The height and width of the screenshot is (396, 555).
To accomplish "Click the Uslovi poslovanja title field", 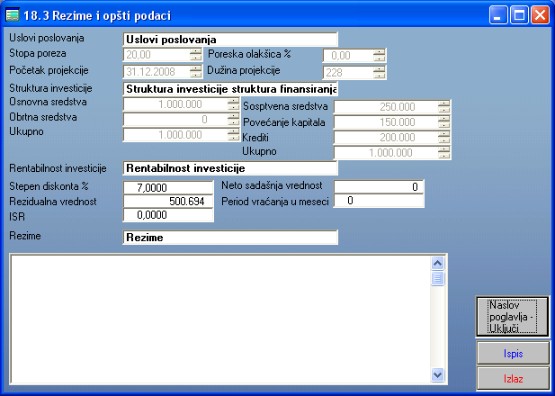I will click(230, 39).
